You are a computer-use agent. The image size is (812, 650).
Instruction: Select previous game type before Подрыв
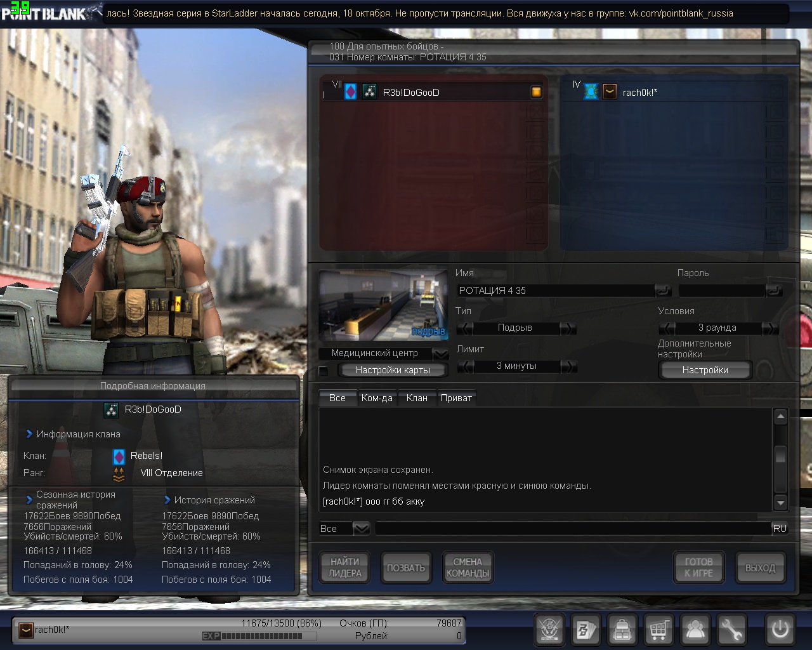[x=464, y=328]
